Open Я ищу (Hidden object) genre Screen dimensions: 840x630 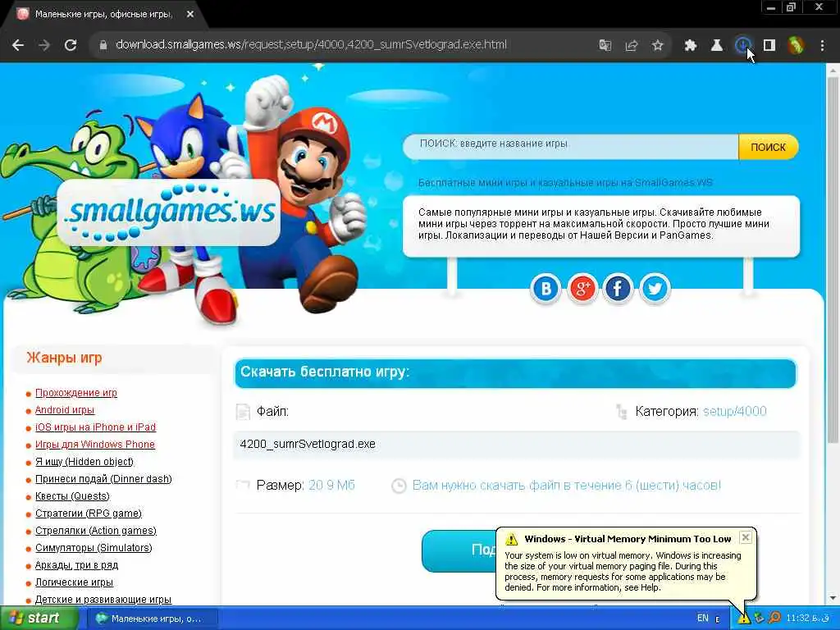(x=84, y=461)
